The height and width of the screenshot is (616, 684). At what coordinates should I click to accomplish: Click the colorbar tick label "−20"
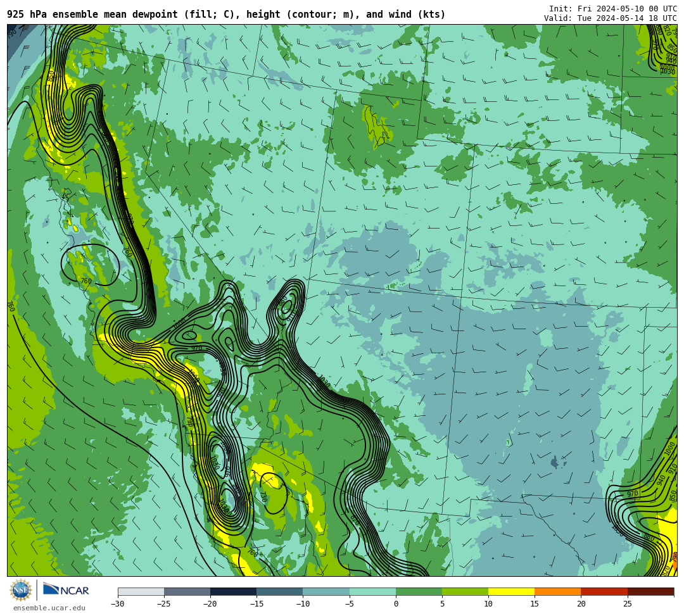coord(210,604)
